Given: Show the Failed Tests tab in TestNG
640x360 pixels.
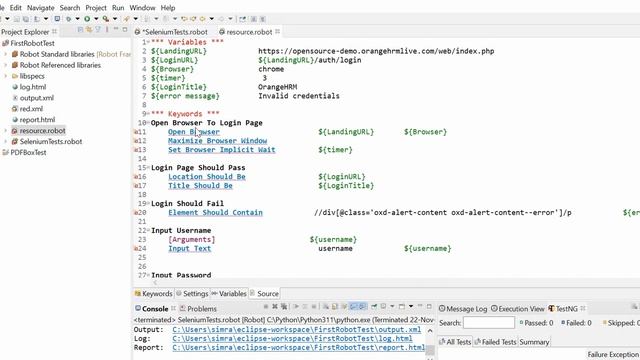Looking at the screenshot, I should [x=495, y=342].
